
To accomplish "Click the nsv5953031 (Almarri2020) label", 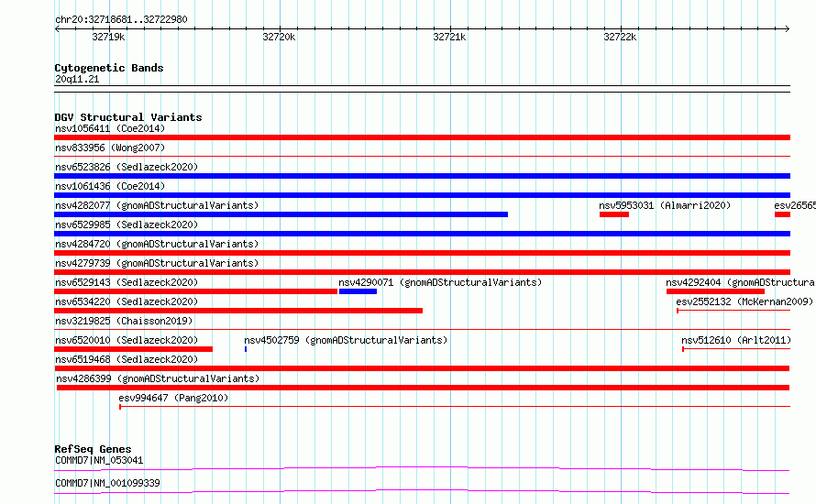I will [x=665, y=205].
